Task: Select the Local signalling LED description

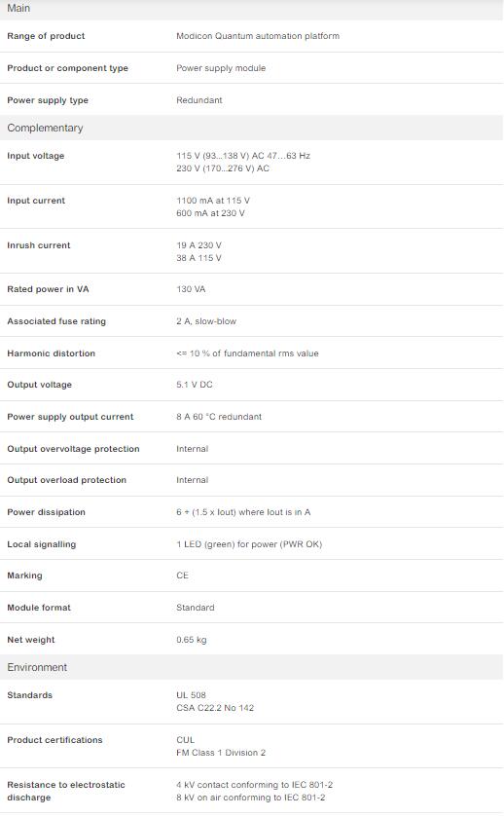Action: tap(249, 544)
